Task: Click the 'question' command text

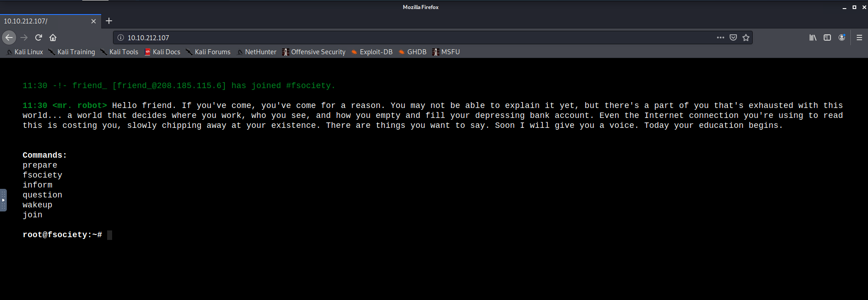Action: tap(42, 195)
